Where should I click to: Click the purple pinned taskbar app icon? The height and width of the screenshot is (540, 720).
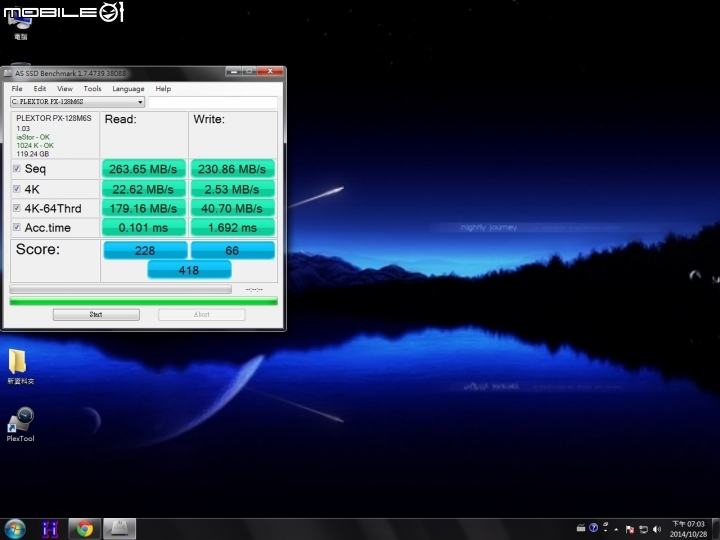[50, 528]
